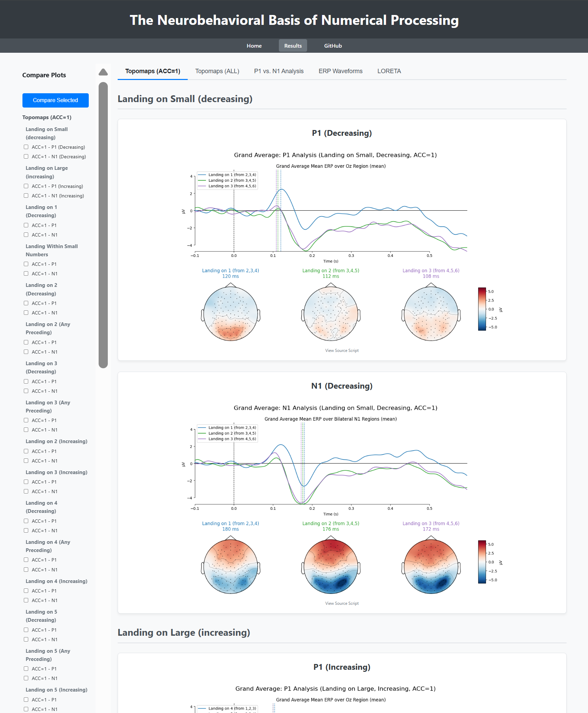Switch to the ERP Waveforms tab
Image resolution: width=588 pixels, height=713 pixels.
pyautogui.click(x=340, y=71)
